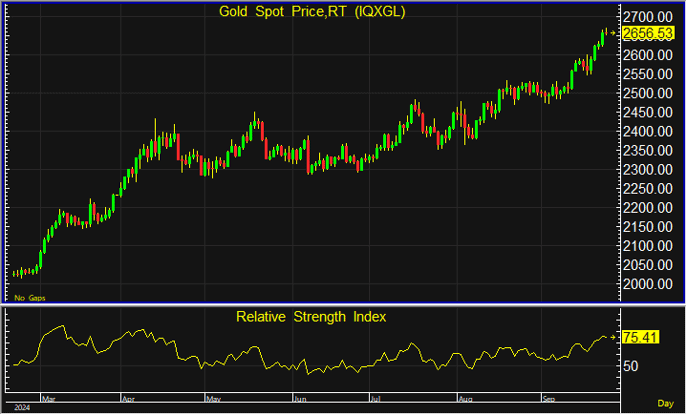This screenshot has width=687, height=415.
Task: Select the May marker on the time axis
Action: tap(212, 397)
